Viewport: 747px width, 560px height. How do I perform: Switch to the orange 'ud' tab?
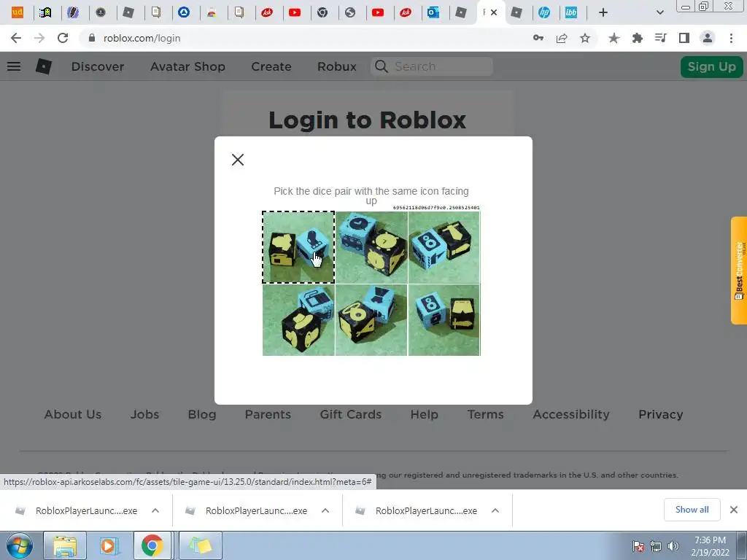pyautogui.click(x=18, y=12)
